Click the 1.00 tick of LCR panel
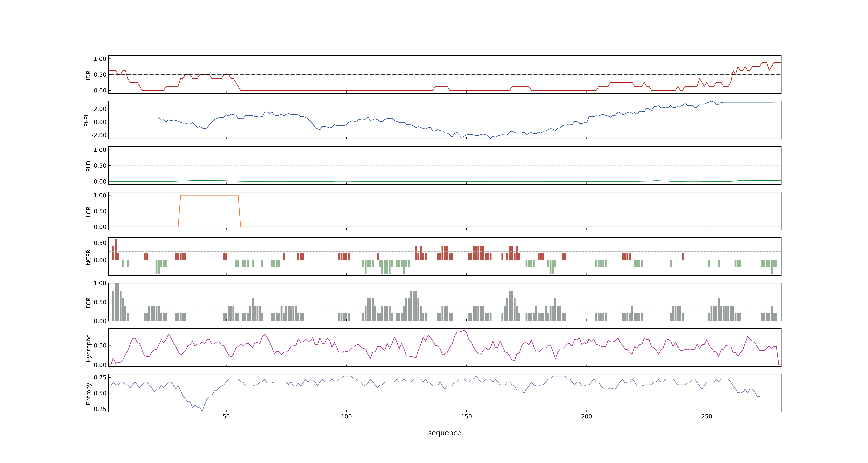868x463 pixels. pyautogui.click(x=100, y=195)
